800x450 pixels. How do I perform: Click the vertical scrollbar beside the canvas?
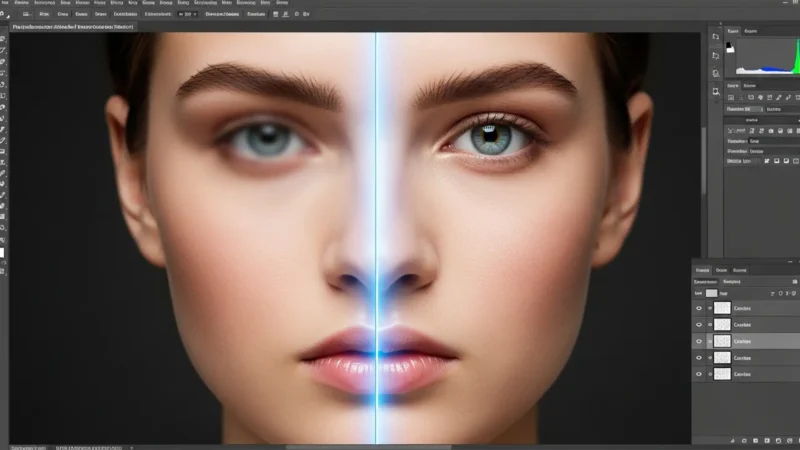pyautogui.click(x=704, y=161)
